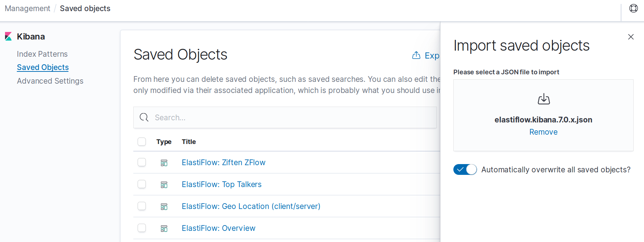Remove the selected elastiflow JSON file
644x242 pixels.
point(543,132)
